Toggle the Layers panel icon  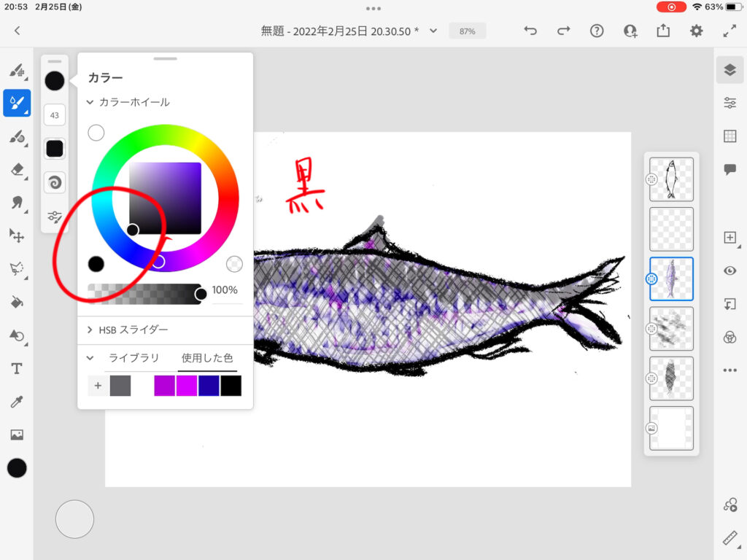point(729,69)
